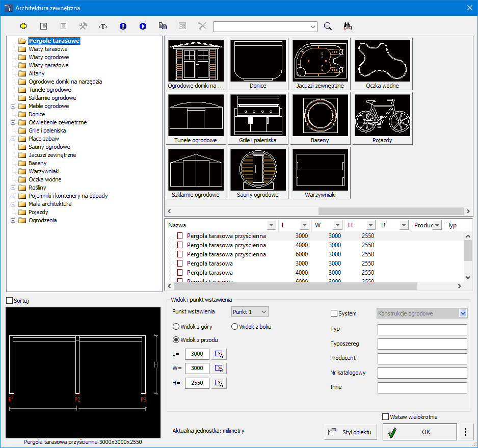
Task: Click the pick-from-drawing icon next to L=
Action: [x=220, y=354]
